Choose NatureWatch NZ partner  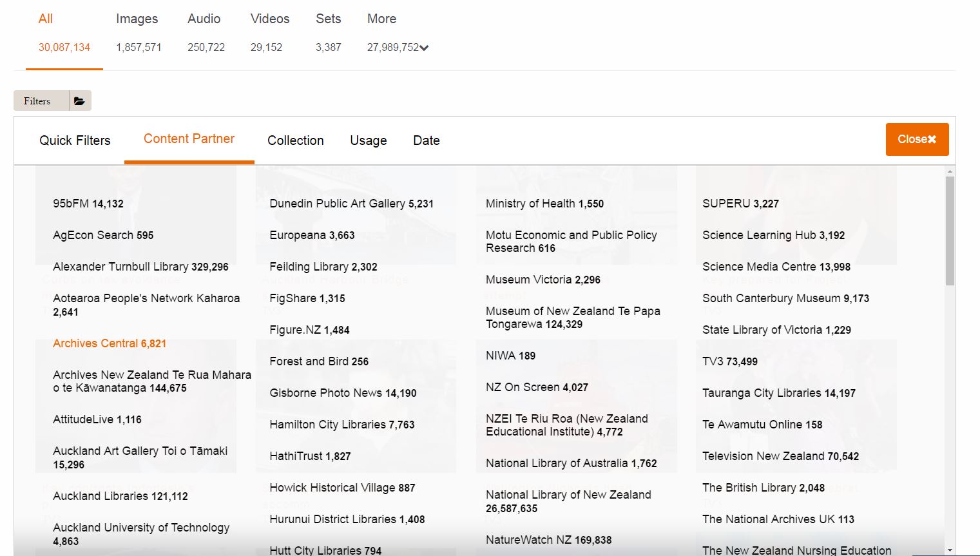tap(549, 540)
